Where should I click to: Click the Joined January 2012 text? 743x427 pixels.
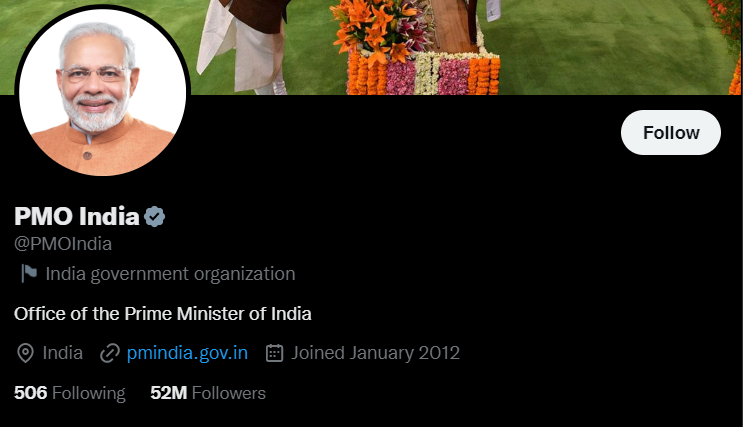pyautogui.click(x=375, y=353)
